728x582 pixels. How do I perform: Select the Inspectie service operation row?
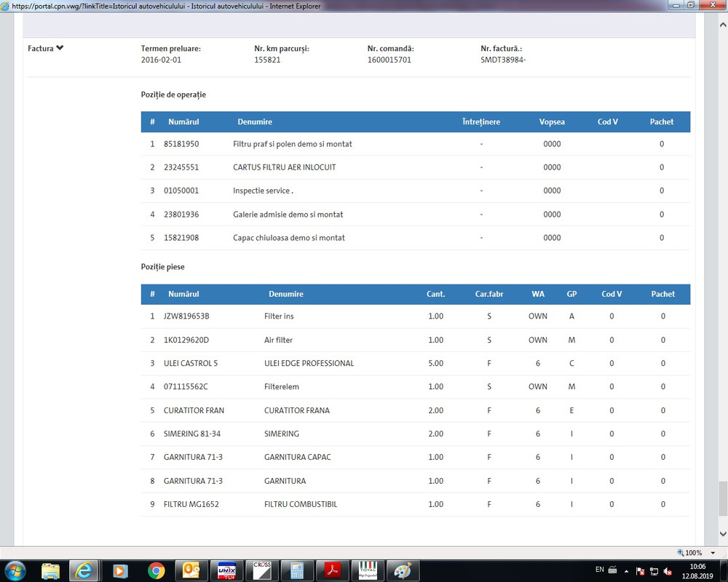416,191
